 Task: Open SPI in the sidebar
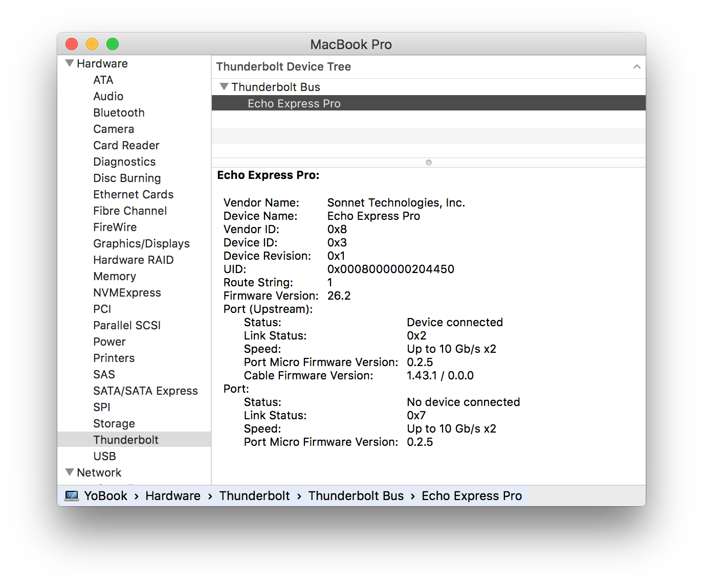[101, 407]
